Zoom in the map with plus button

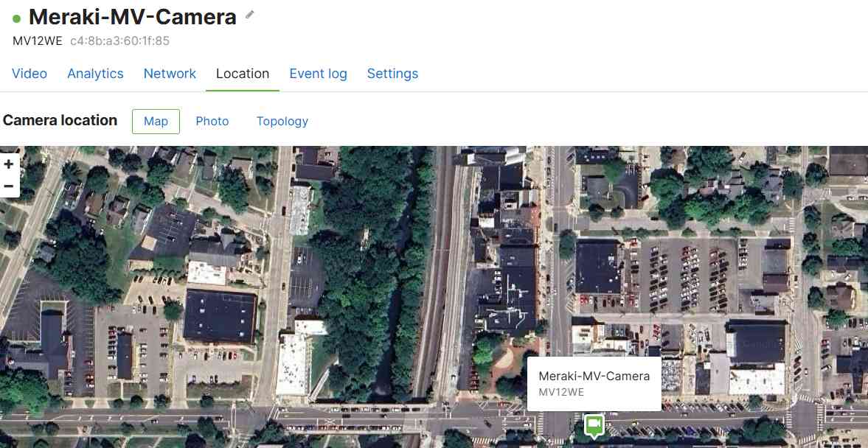(9, 164)
